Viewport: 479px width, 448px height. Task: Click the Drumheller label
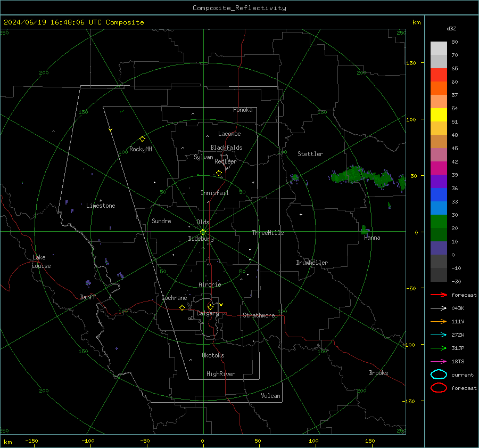click(312, 263)
